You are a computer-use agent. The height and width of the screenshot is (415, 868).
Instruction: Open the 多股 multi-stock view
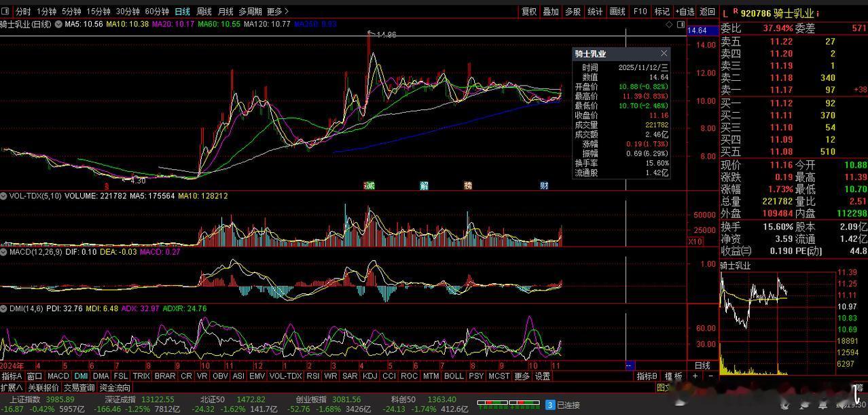[573, 12]
